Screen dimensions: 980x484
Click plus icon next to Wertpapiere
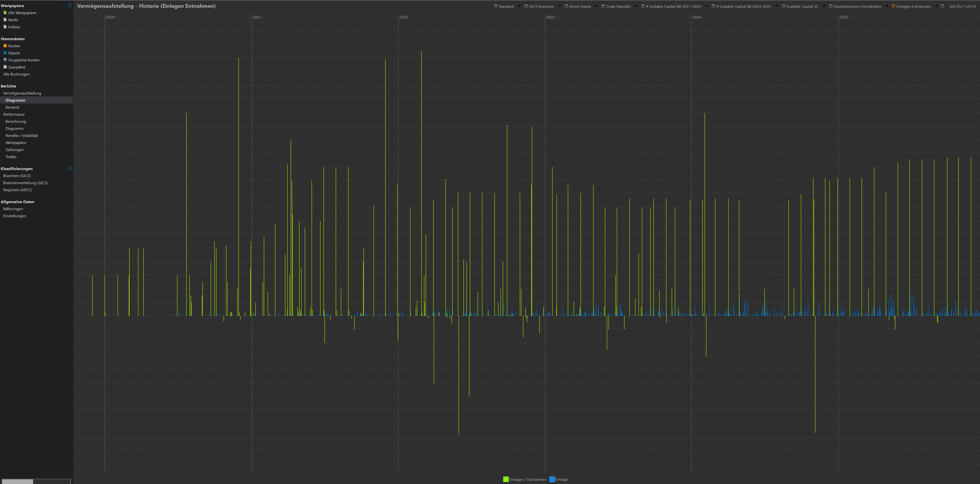70,5
